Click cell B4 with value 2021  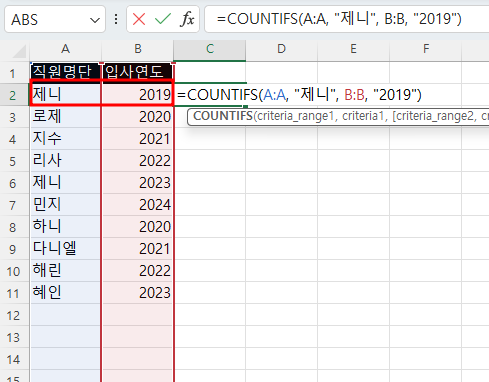point(138,139)
